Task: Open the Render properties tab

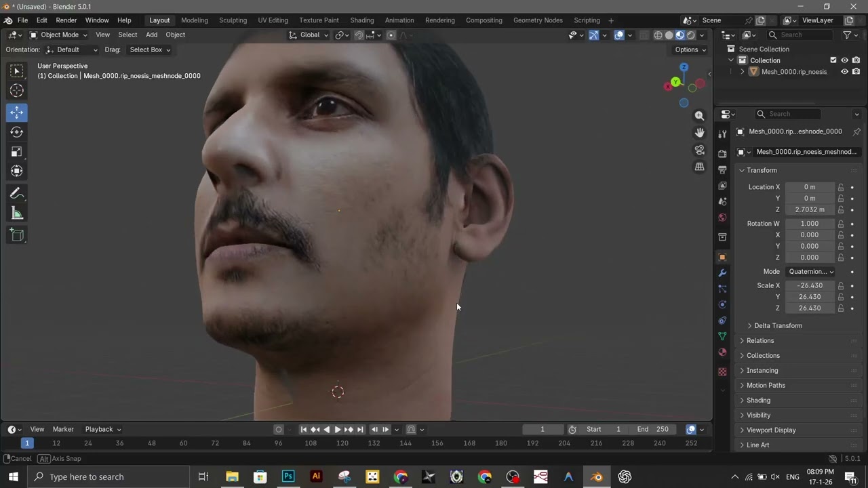Action: (x=722, y=153)
